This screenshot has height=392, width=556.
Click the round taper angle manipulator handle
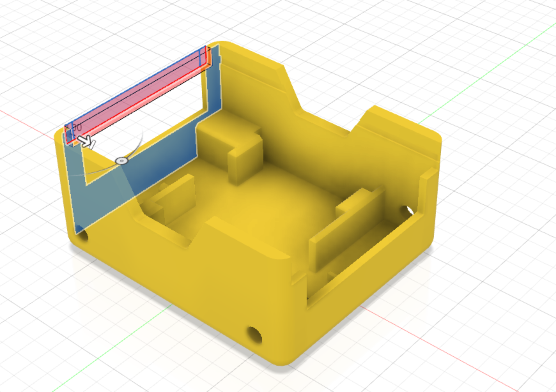[121, 161]
